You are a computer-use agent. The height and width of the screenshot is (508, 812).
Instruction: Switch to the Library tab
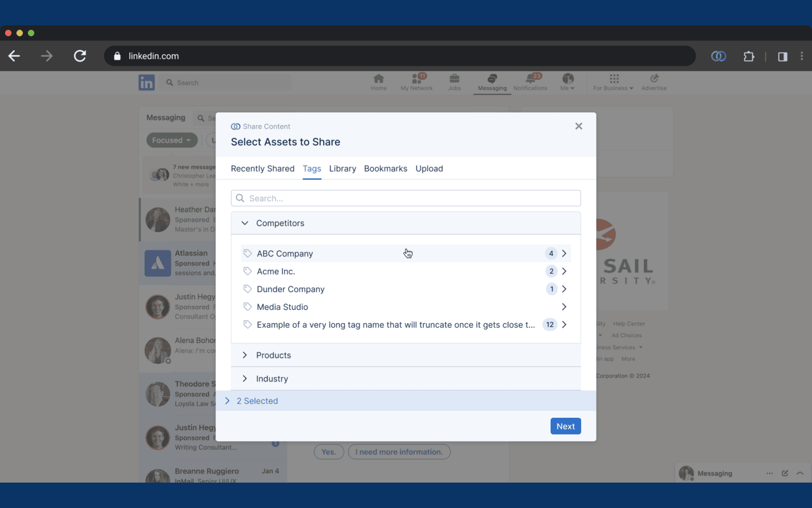click(x=343, y=168)
